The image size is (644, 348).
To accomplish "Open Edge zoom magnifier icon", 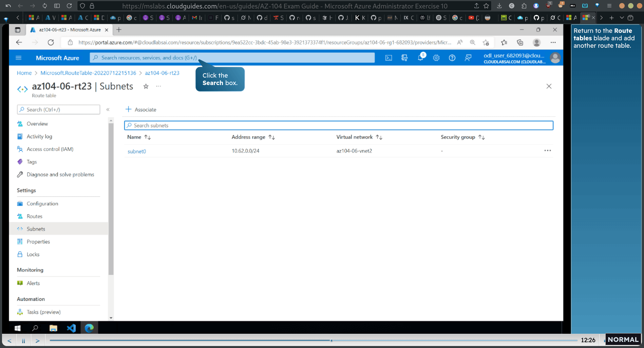I will [x=473, y=42].
